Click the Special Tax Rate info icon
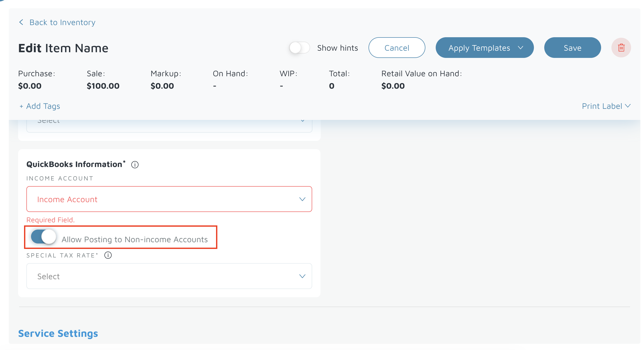Image resolution: width=644 pixels, height=350 pixels. pos(108,255)
